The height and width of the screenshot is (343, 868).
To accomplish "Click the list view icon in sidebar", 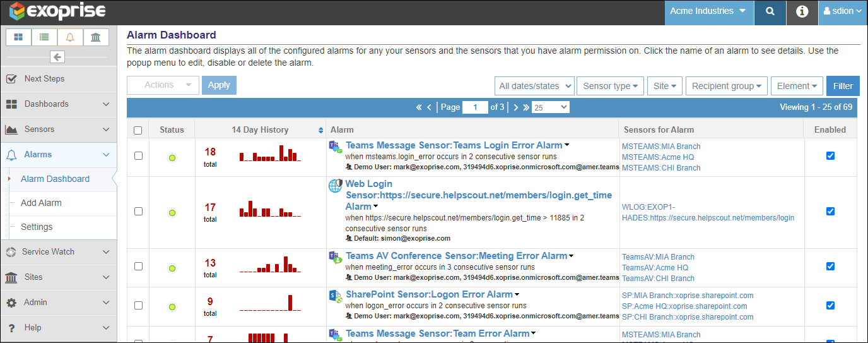I will [x=44, y=37].
